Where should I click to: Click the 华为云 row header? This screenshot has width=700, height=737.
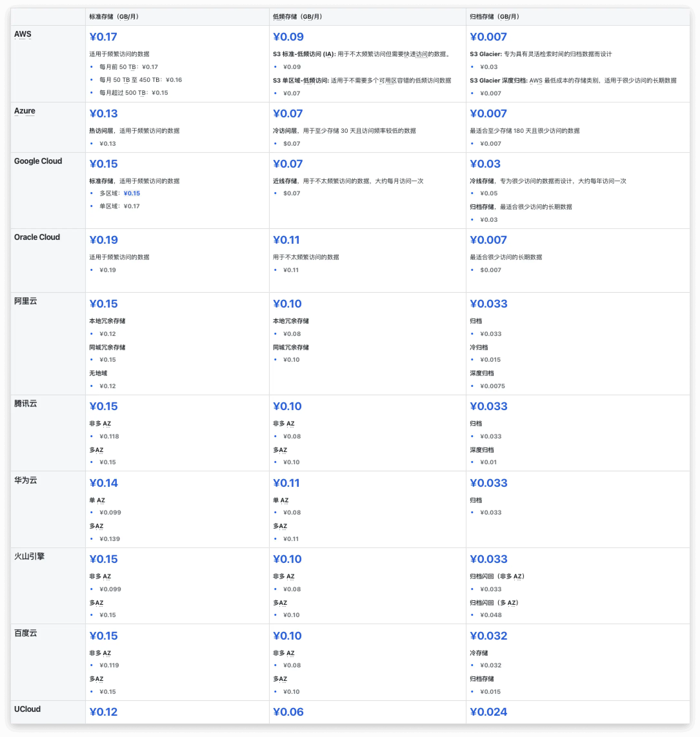[x=25, y=480]
